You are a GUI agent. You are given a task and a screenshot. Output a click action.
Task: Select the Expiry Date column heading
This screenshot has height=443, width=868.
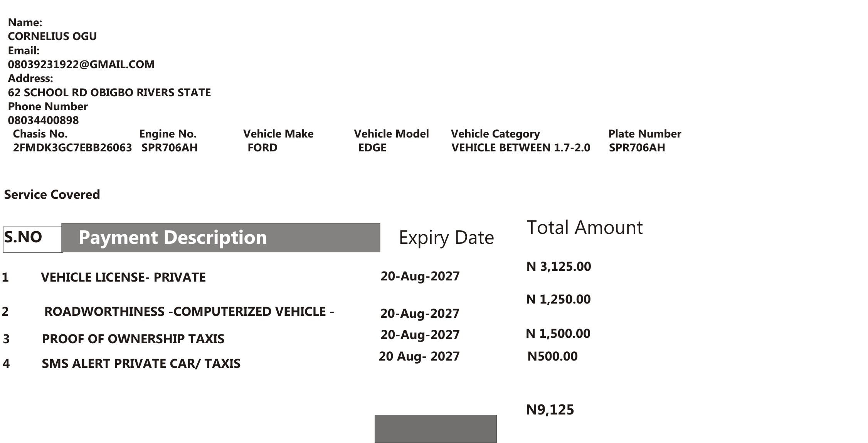[x=446, y=238]
